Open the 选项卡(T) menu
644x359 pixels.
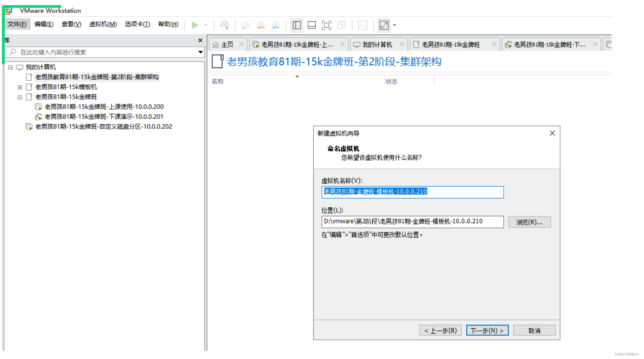tap(137, 24)
